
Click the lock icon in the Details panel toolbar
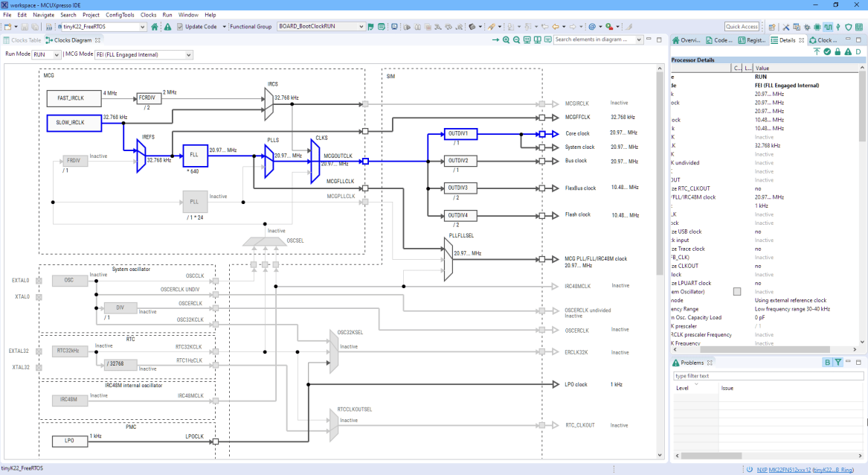[838, 51]
